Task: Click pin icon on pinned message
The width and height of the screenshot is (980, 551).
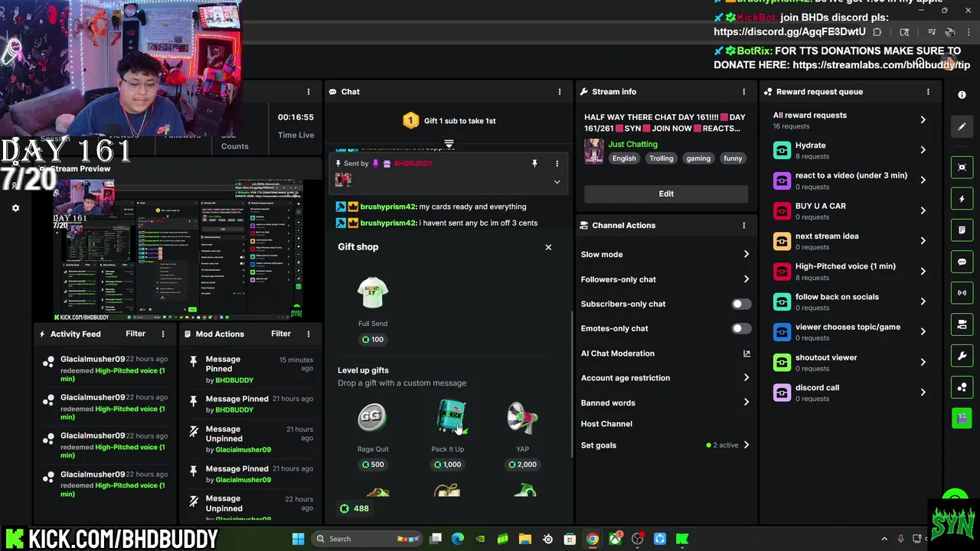Action: (x=534, y=164)
